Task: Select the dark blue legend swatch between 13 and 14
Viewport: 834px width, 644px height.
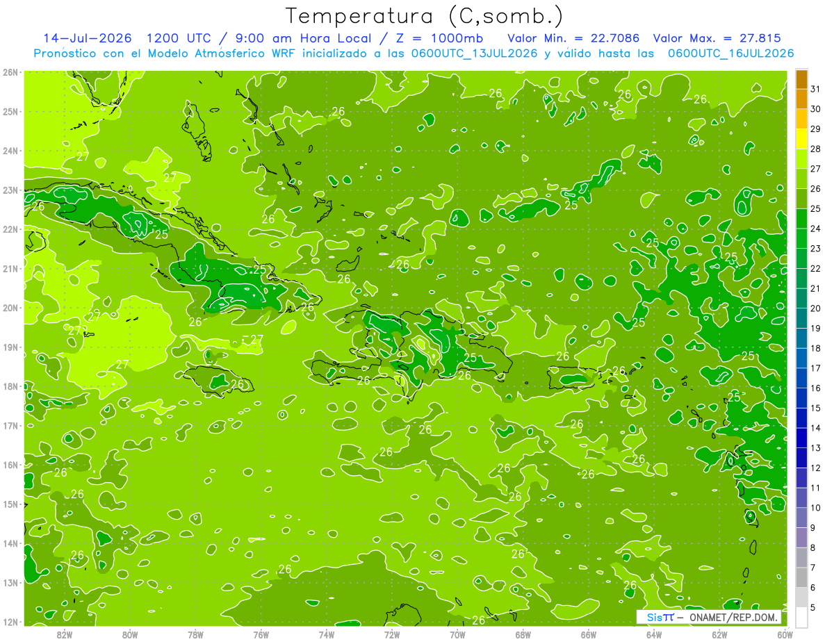Action: (x=801, y=438)
